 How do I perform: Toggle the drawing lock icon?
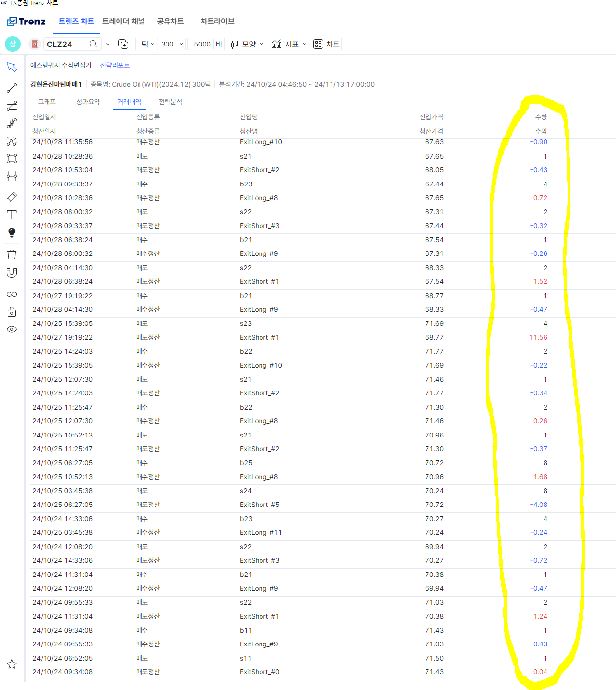(12, 312)
